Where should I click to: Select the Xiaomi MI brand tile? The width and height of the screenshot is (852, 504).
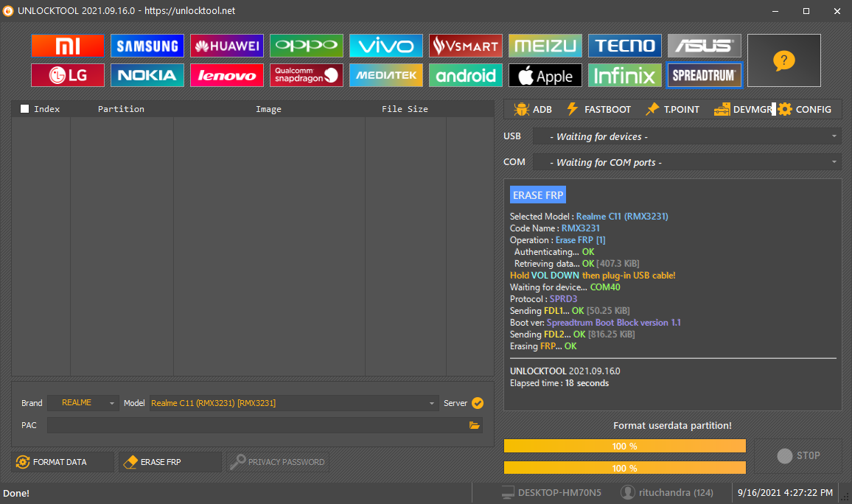(67, 46)
